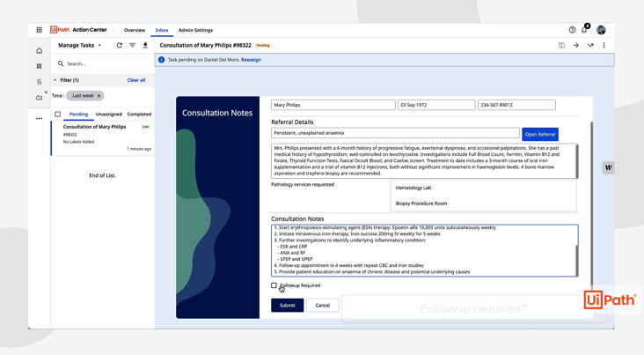Click the Consultation Notes text area

point(423,250)
